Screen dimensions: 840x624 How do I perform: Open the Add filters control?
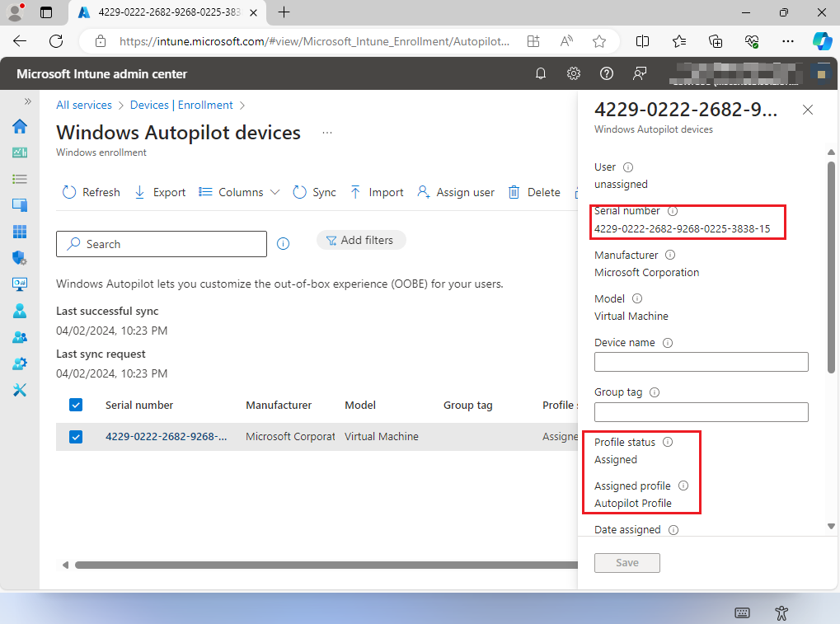point(361,240)
